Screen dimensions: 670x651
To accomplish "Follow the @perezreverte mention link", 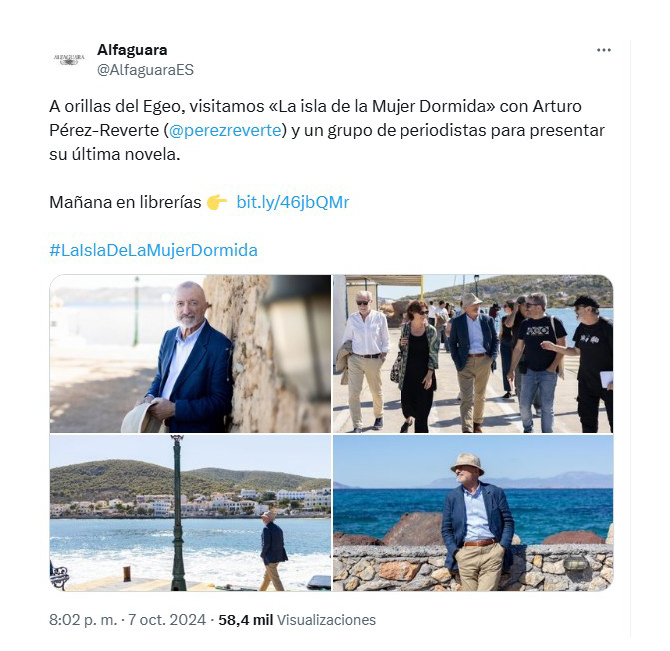I will (225, 130).
